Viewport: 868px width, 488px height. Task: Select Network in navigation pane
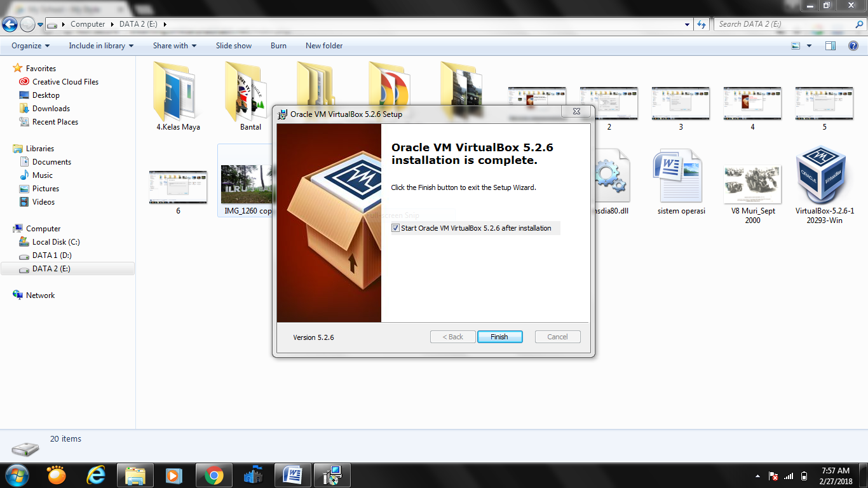click(40, 295)
